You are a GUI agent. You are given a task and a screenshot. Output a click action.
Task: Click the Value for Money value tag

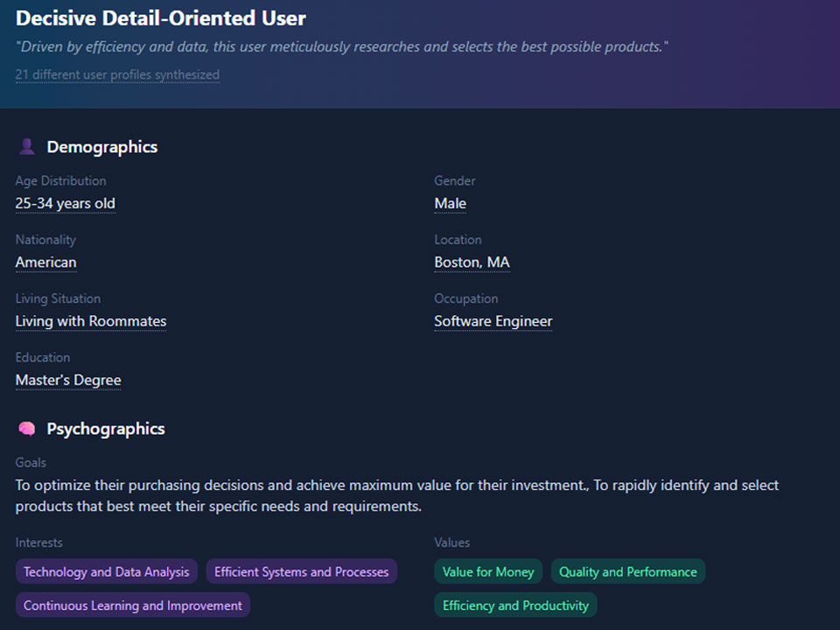[x=488, y=571]
